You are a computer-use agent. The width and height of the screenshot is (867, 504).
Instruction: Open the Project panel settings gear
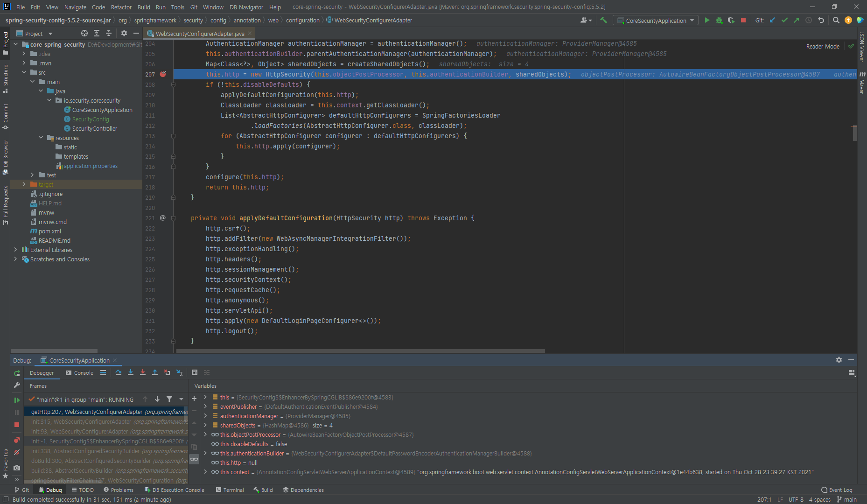point(124,33)
